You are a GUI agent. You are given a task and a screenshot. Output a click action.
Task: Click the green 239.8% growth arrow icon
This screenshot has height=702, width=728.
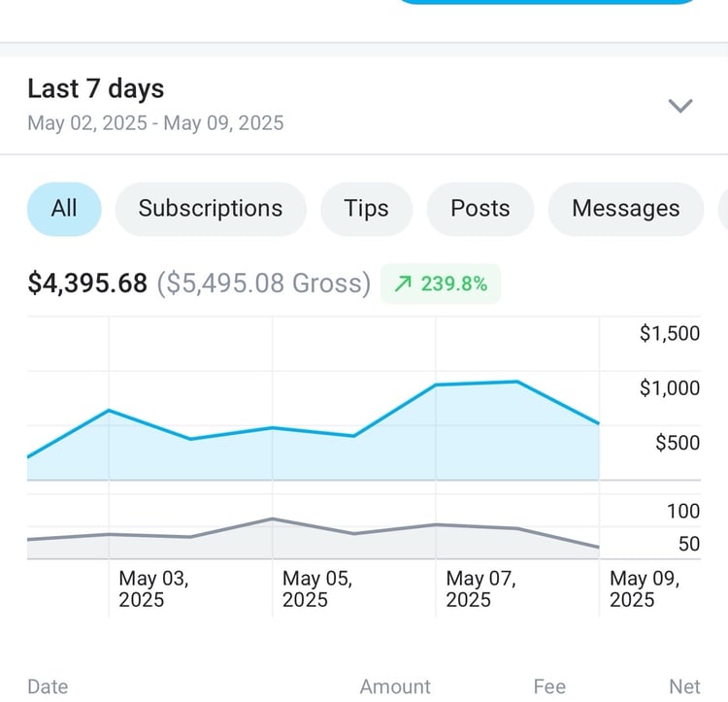403,284
